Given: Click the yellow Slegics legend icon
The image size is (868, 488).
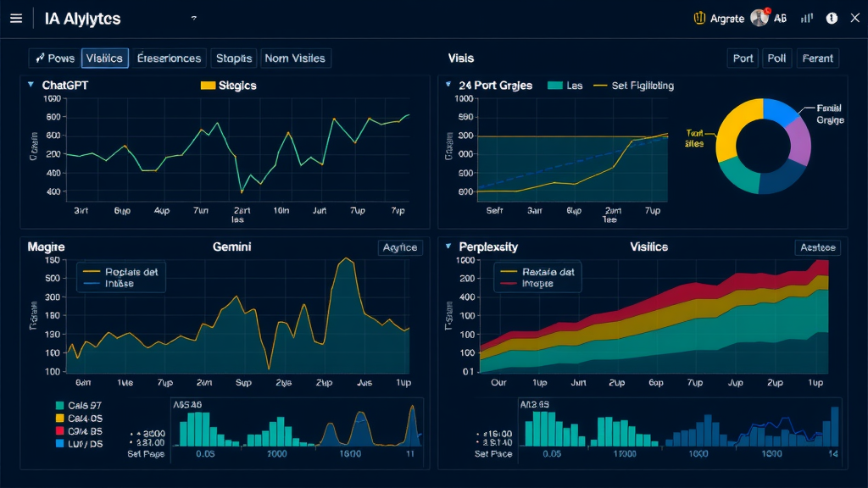Looking at the screenshot, I should point(208,86).
